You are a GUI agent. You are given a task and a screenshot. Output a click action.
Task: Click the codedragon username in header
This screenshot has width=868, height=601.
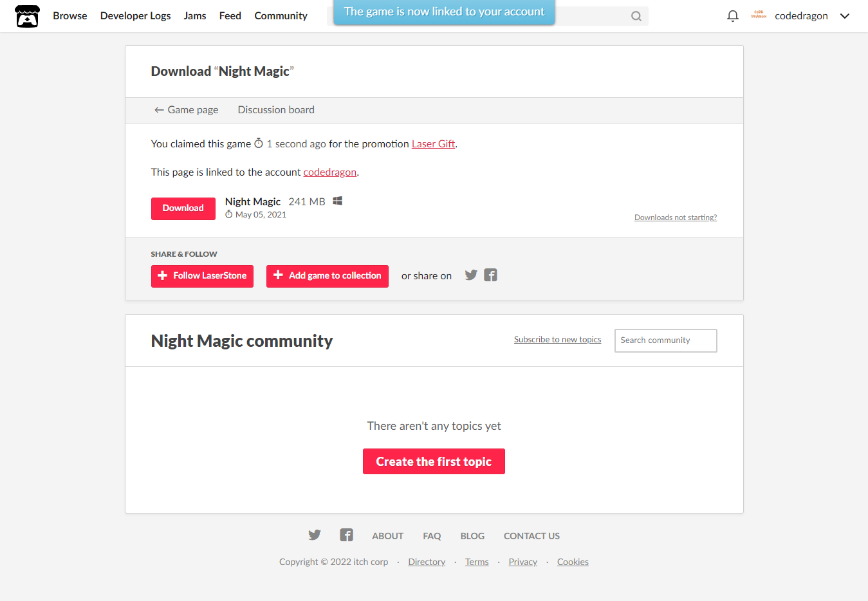pos(801,16)
